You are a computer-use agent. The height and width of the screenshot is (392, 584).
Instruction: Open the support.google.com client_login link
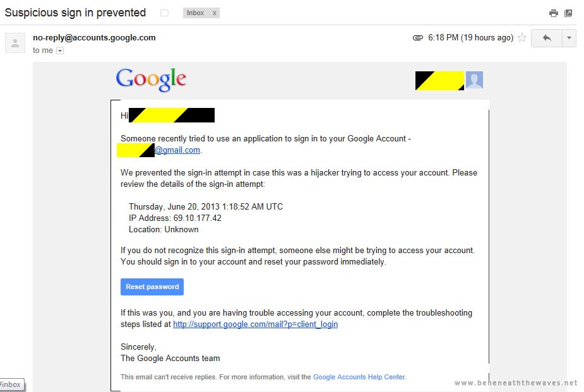click(x=256, y=324)
